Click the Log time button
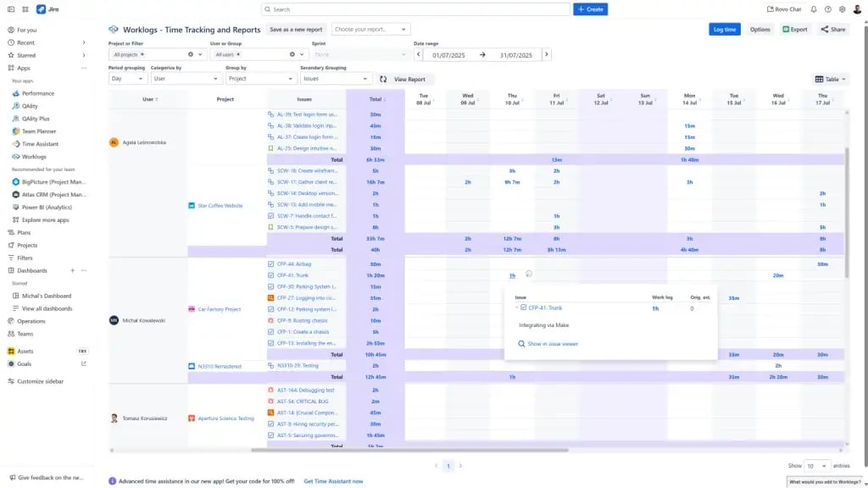Image resolution: width=868 pixels, height=488 pixels. 724,30
